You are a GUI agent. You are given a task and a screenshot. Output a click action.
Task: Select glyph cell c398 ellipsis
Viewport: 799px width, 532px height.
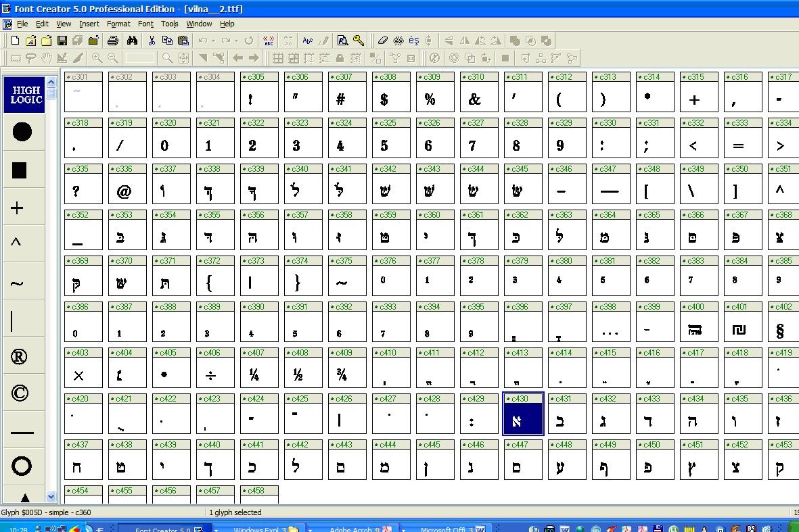point(611,322)
